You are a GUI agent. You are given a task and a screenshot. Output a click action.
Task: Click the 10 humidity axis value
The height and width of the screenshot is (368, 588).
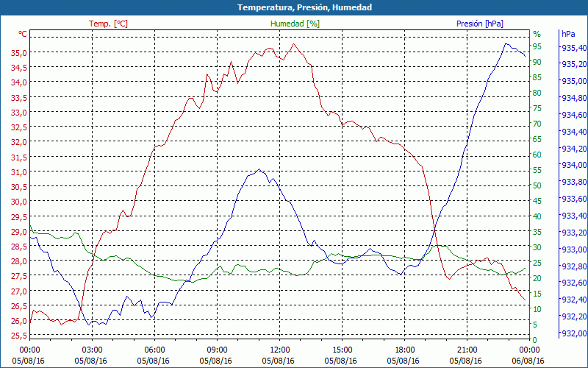pos(537,309)
